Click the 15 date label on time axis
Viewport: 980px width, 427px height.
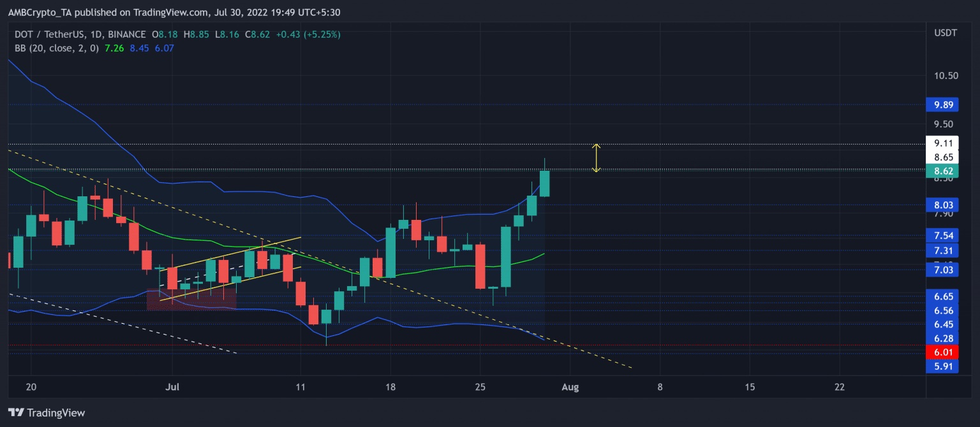(750, 387)
